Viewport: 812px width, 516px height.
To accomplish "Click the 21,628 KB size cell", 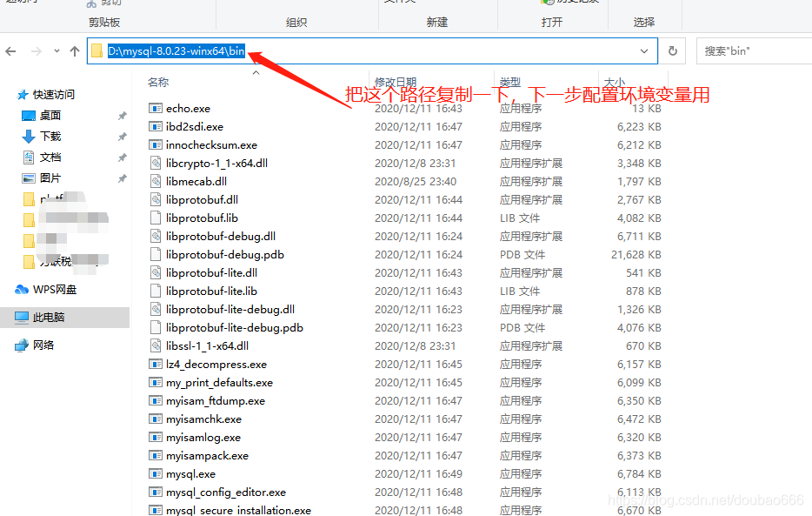I will tap(636, 255).
